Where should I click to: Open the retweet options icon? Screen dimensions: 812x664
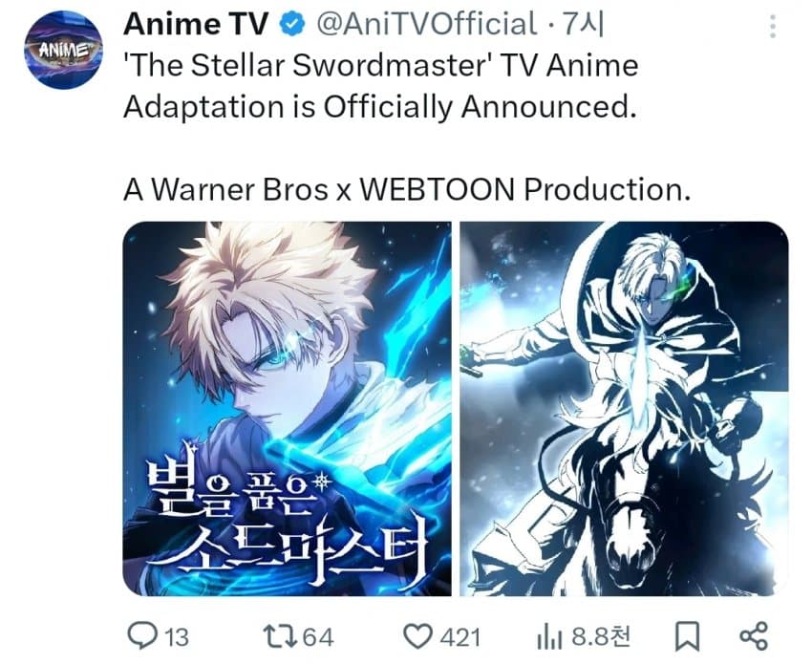(279, 636)
